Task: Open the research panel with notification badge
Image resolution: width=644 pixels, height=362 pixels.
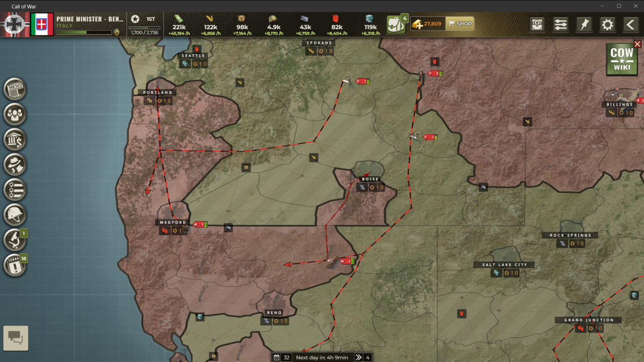Action: (x=15, y=240)
